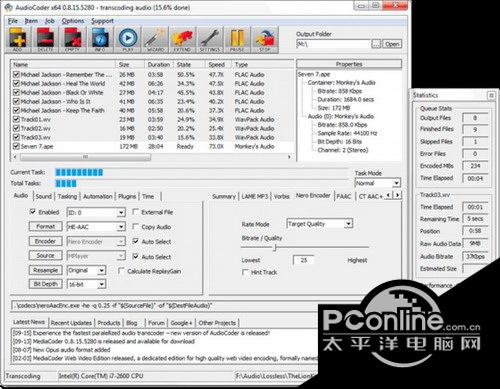Toggle the Enabled audio checkbox

tap(33, 212)
